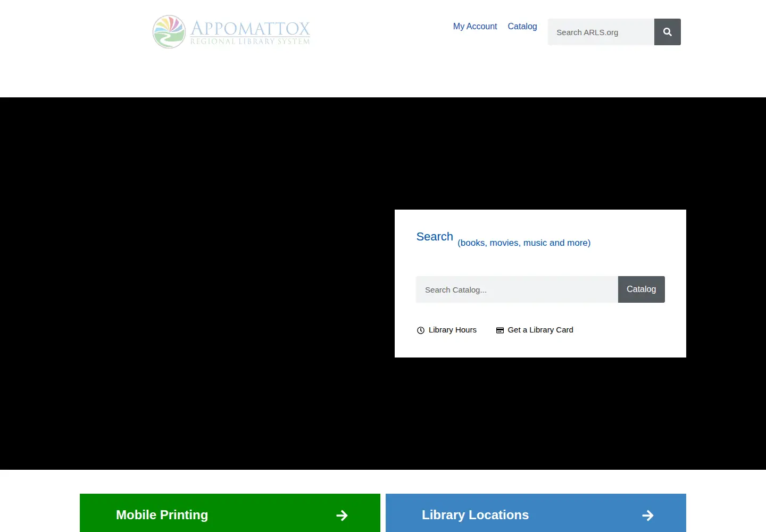Click the Search ARLS.org input field
Image resolution: width=766 pixels, height=532 pixels.
tap(601, 32)
